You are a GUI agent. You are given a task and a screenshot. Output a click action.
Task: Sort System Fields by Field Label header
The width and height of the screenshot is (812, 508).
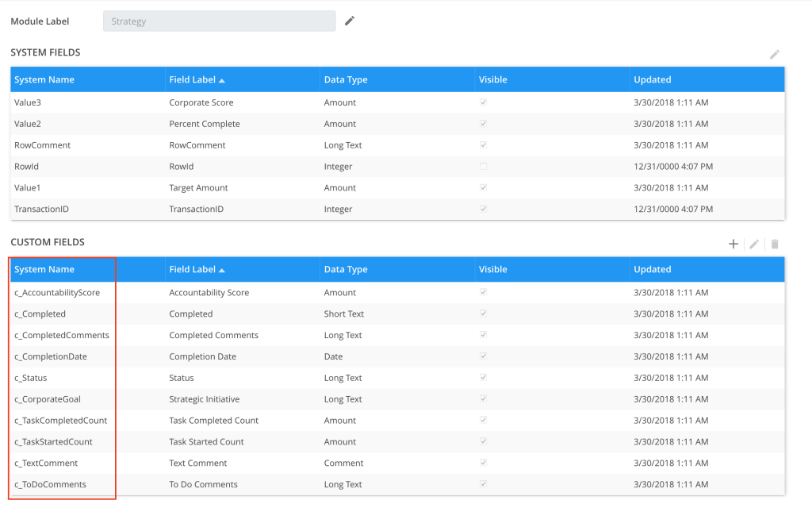pyautogui.click(x=196, y=79)
